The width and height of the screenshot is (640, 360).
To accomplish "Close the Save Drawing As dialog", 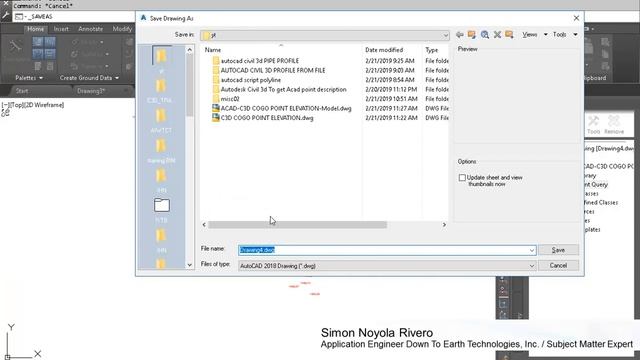I will coord(576,18).
